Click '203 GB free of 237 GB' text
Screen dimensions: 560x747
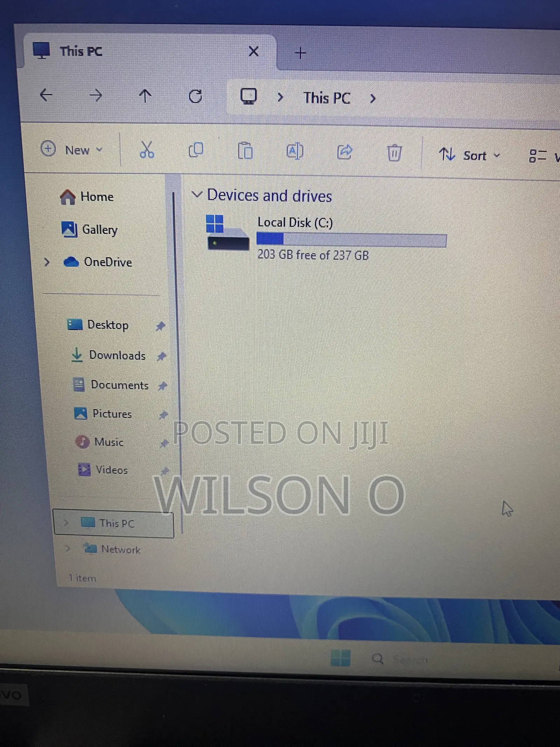point(313,255)
